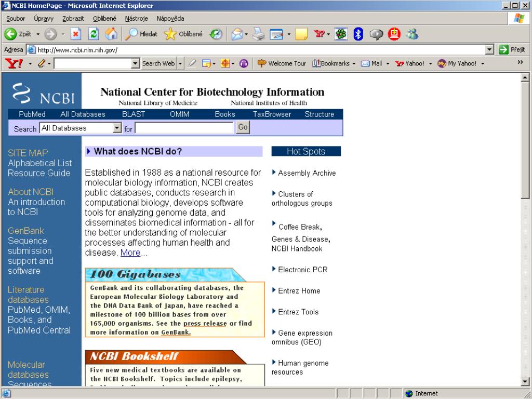
Task: Select the Structure navigation tab
Action: pos(320,114)
